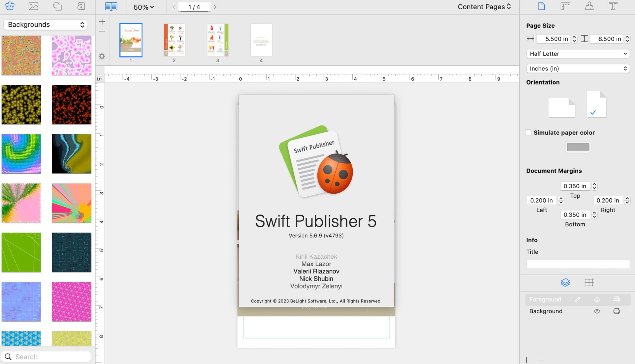
Task: Delete selected layer minus button
Action: (x=540, y=360)
